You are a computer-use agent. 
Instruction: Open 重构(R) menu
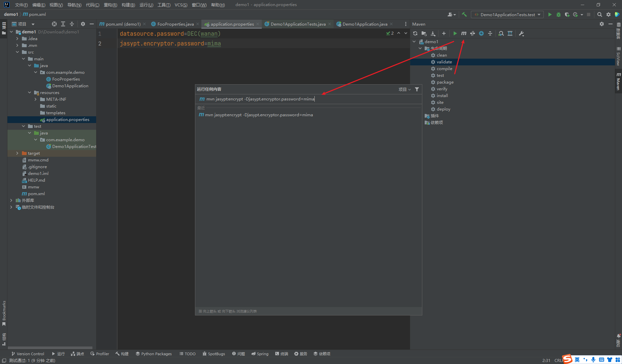(x=110, y=5)
